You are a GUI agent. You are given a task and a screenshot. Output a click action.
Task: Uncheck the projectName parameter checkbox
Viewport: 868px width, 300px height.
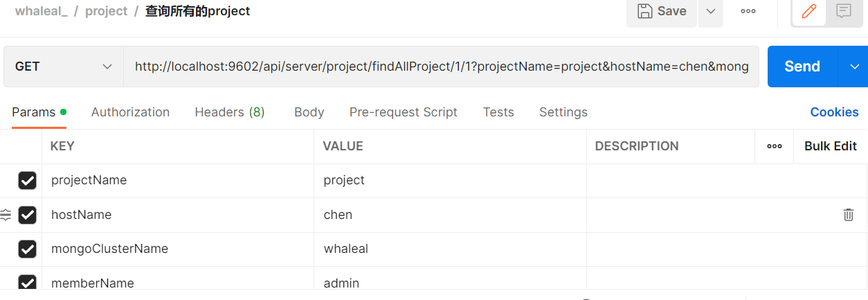(27, 181)
